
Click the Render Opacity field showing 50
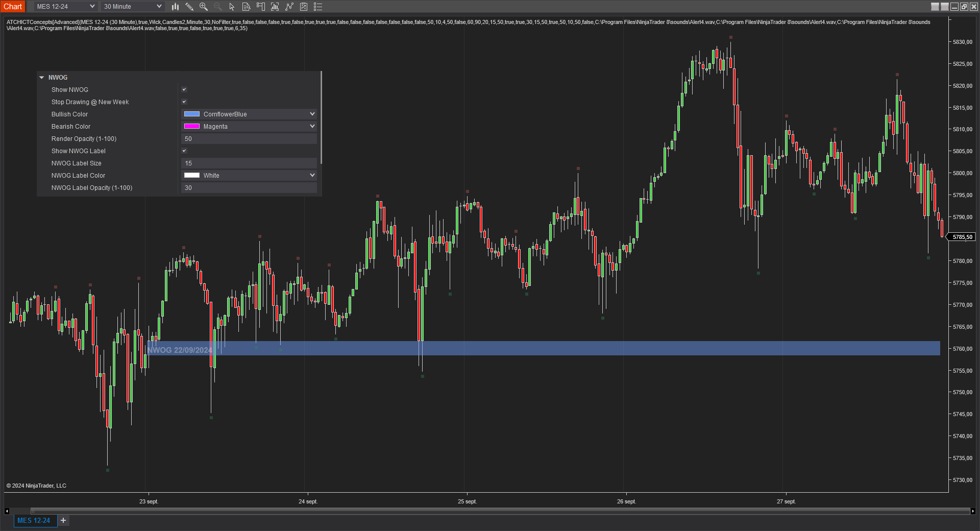[249, 138]
